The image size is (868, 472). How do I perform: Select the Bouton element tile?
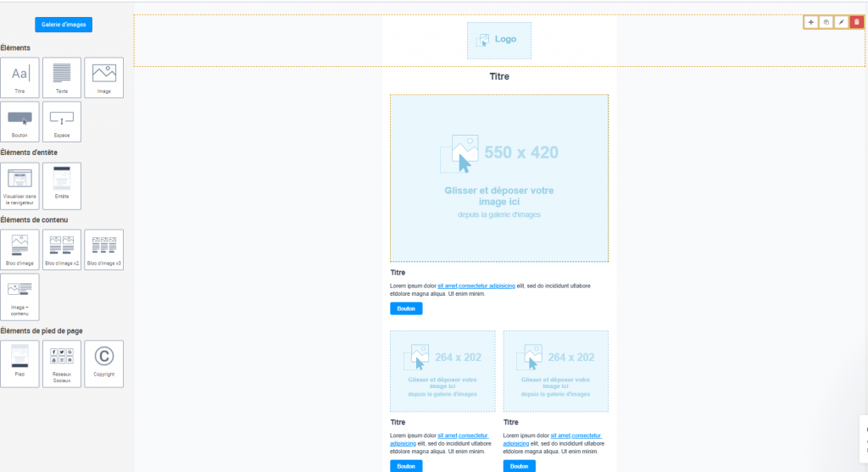point(20,122)
